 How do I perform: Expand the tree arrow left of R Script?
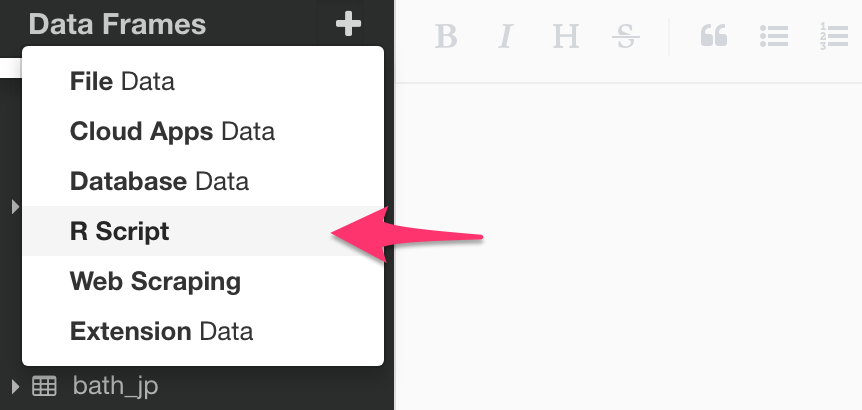[x=15, y=206]
